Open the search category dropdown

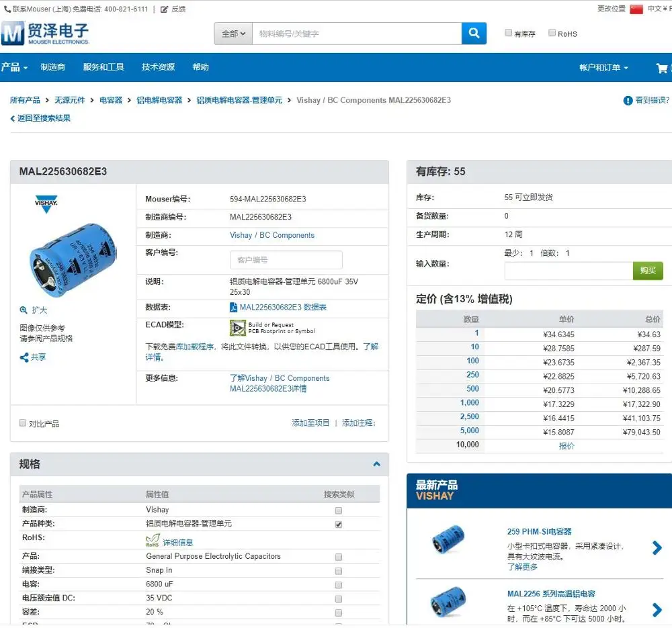(x=234, y=34)
